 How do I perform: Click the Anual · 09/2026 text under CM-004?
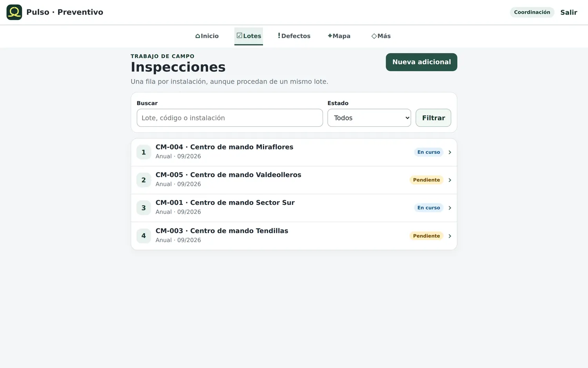click(178, 156)
